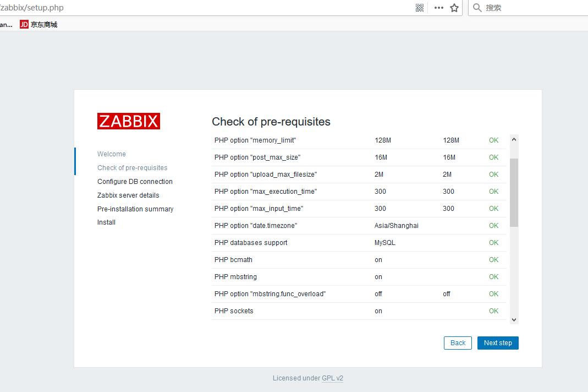The width and height of the screenshot is (588, 392).
Task: Select the Pre-installation summary step
Action: click(135, 209)
